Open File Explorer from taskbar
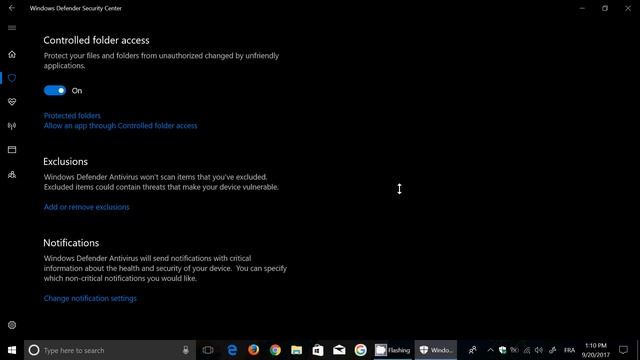The image size is (640, 360). click(296, 350)
